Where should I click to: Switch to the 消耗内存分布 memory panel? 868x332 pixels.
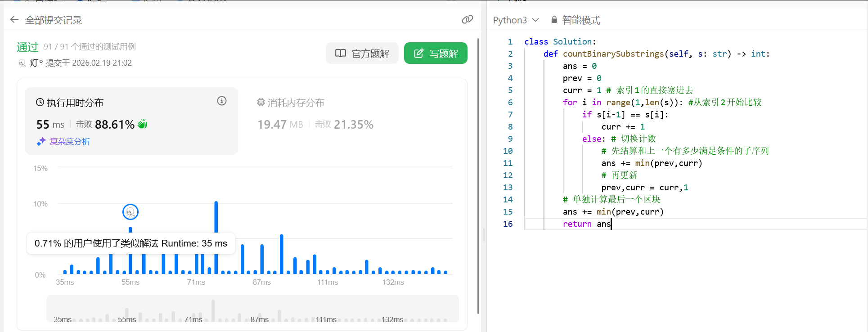296,103
